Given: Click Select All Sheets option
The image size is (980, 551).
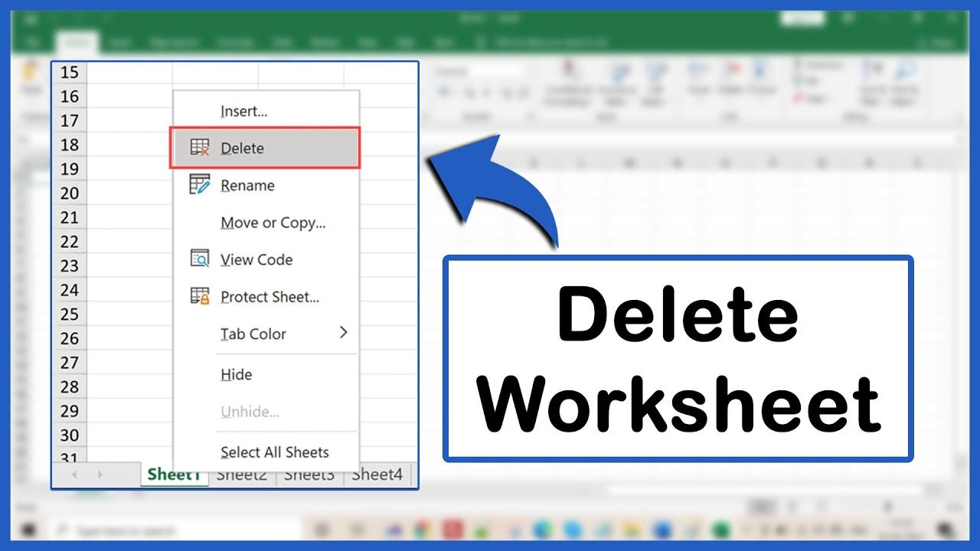Looking at the screenshot, I should [274, 452].
